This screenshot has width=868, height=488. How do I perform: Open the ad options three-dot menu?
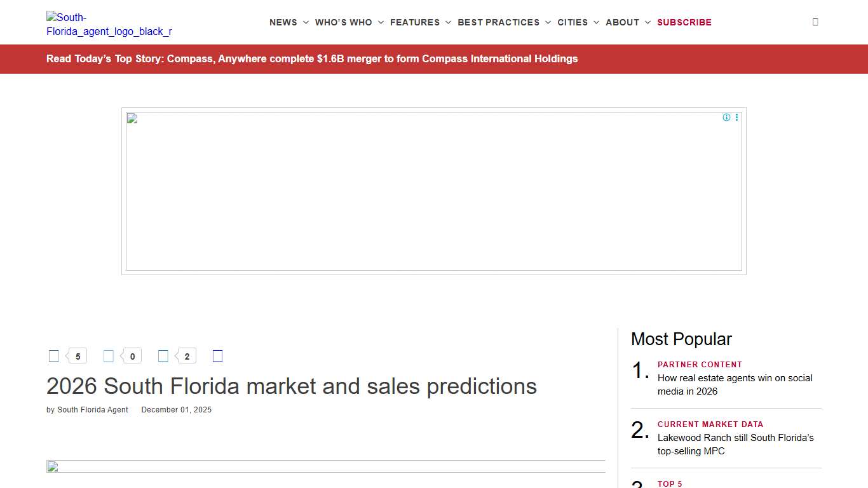pyautogui.click(x=736, y=117)
